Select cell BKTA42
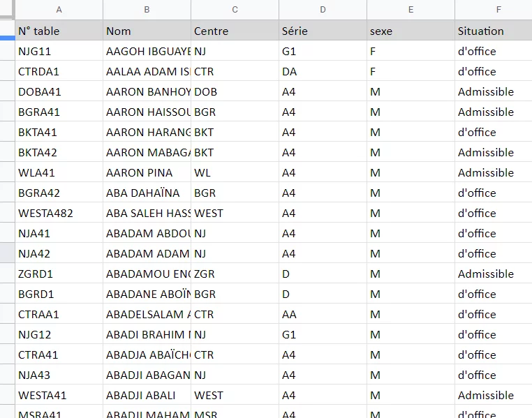The image size is (532, 418). (x=59, y=152)
